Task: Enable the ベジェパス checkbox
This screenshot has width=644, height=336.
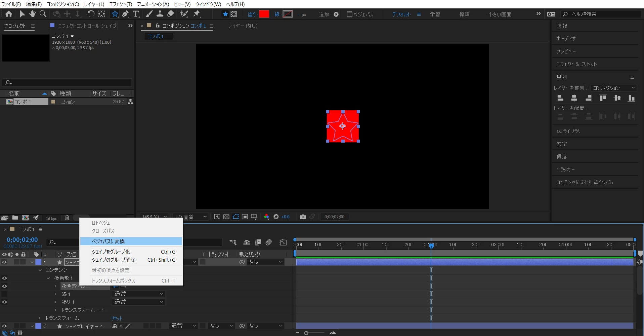Action: pyautogui.click(x=349, y=14)
